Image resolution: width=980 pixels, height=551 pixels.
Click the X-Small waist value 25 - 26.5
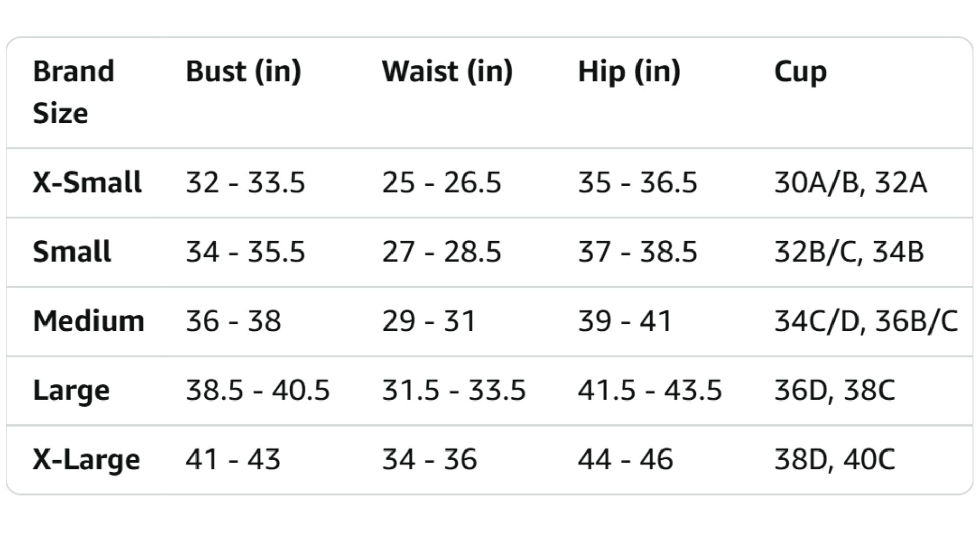(x=442, y=183)
